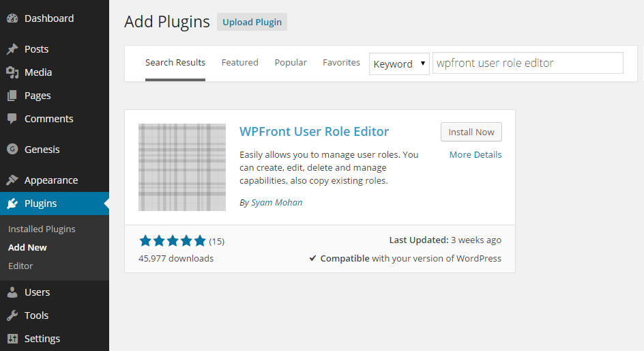Click the Upload Plugin button
This screenshot has height=351, width=644.
(252, 23)
